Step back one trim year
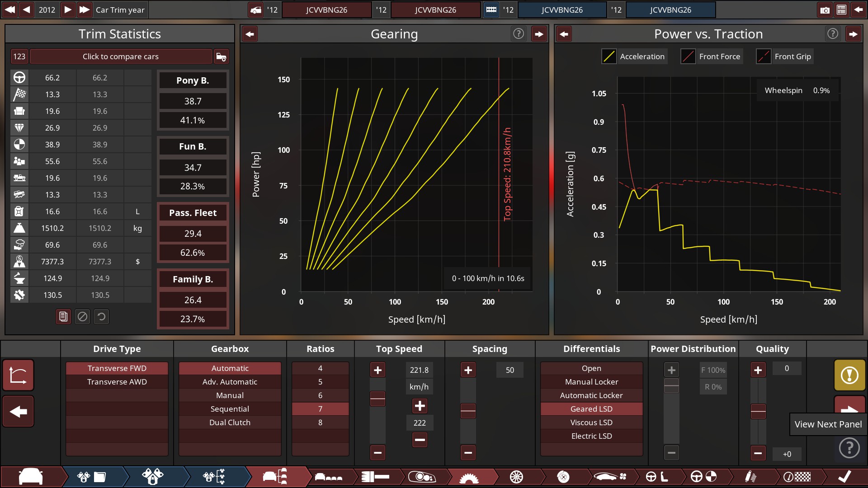This screenshot has width=868, height=488. (27, 10)
